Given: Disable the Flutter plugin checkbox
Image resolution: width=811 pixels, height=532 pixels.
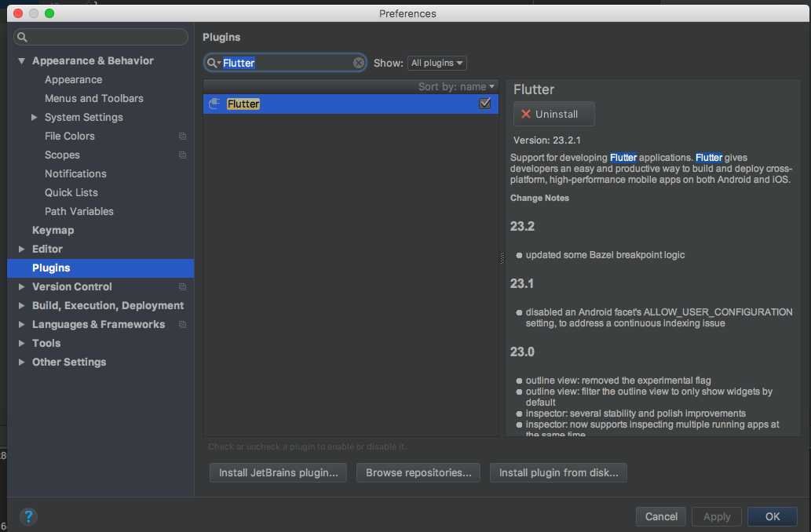Looking at the screenshot, I should 484,104.
